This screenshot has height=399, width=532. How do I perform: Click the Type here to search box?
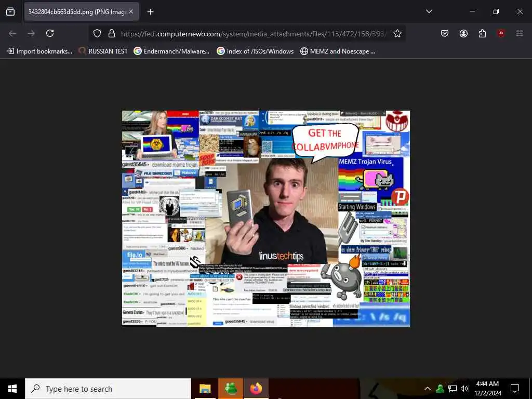[x=108, y=389]
